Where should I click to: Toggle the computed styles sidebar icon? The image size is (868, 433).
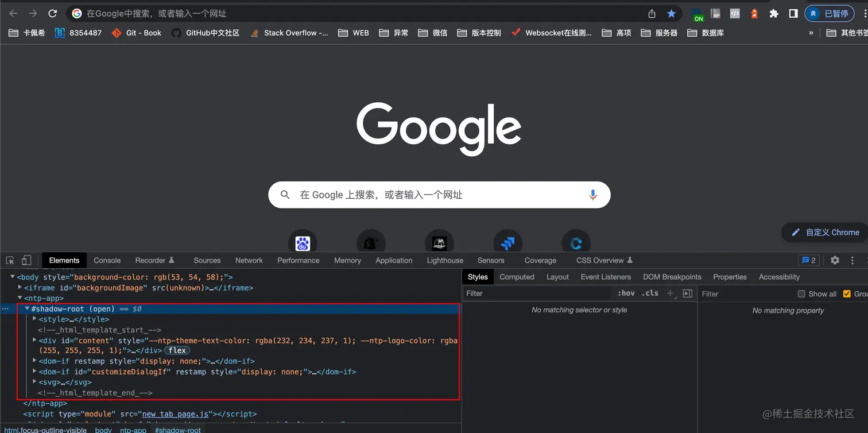(x=688, y=293)
